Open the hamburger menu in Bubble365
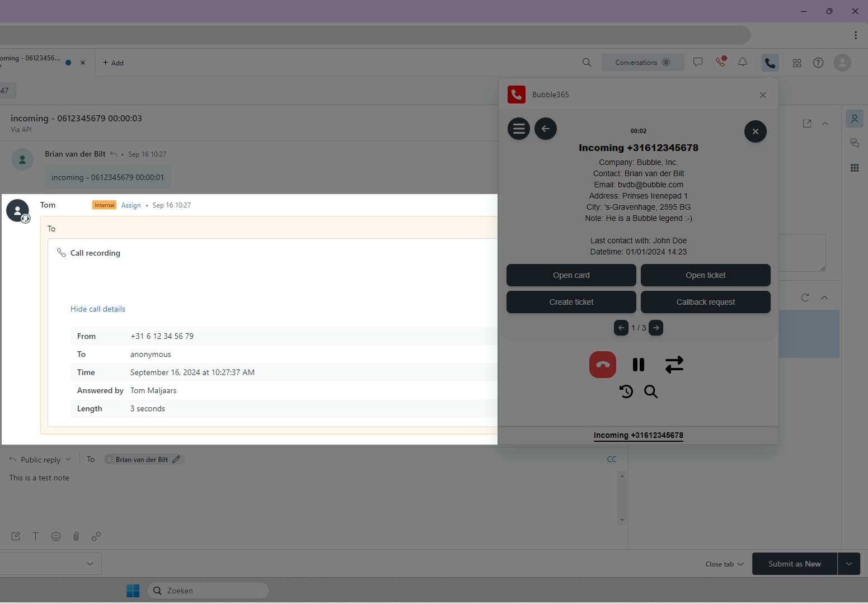This screenshot has height=604, width=868. 519,129
